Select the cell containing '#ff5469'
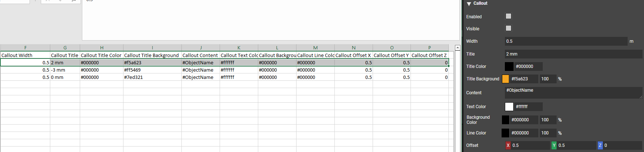644x152 pixels. pos(152,70)
